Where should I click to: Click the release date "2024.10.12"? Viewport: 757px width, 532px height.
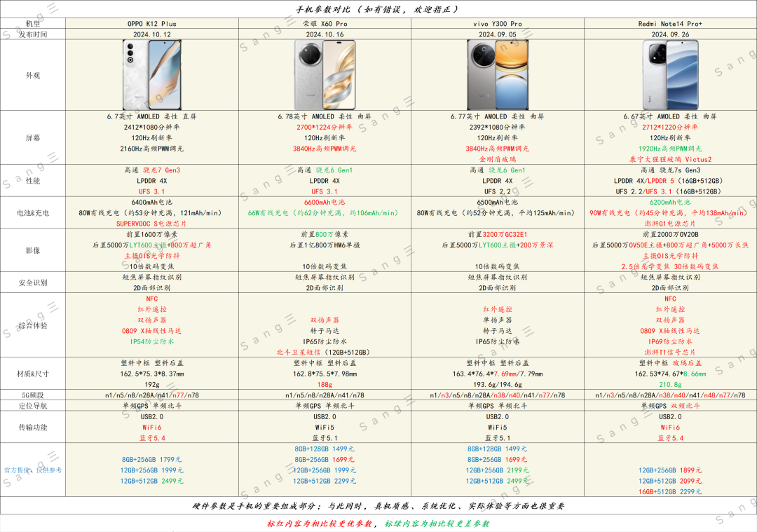(152, 34)
